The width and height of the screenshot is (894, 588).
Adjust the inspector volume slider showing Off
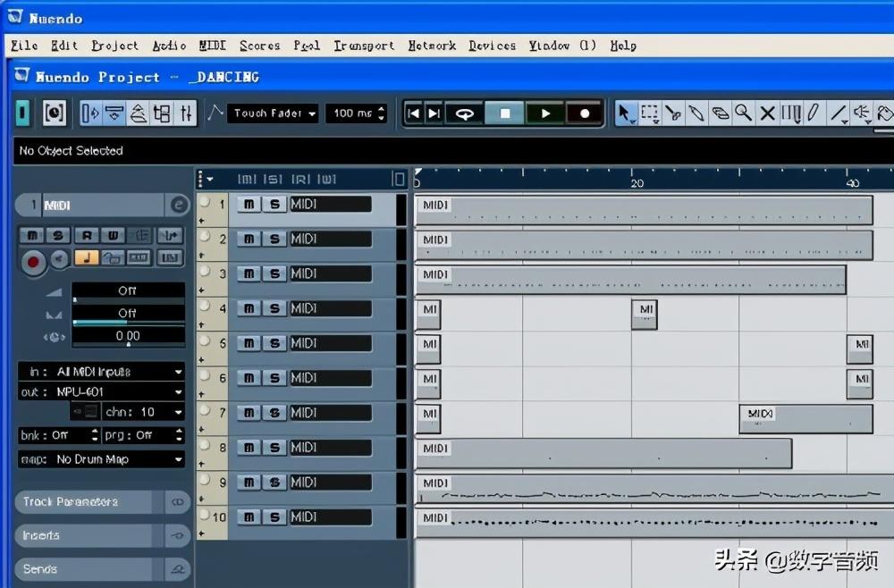[x=128, y=291]
